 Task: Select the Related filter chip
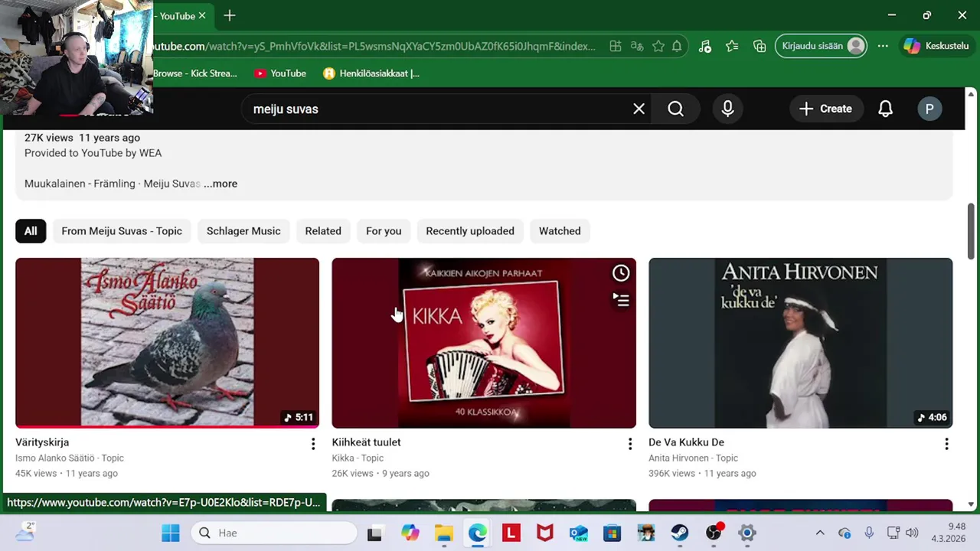tap(323, 231)
